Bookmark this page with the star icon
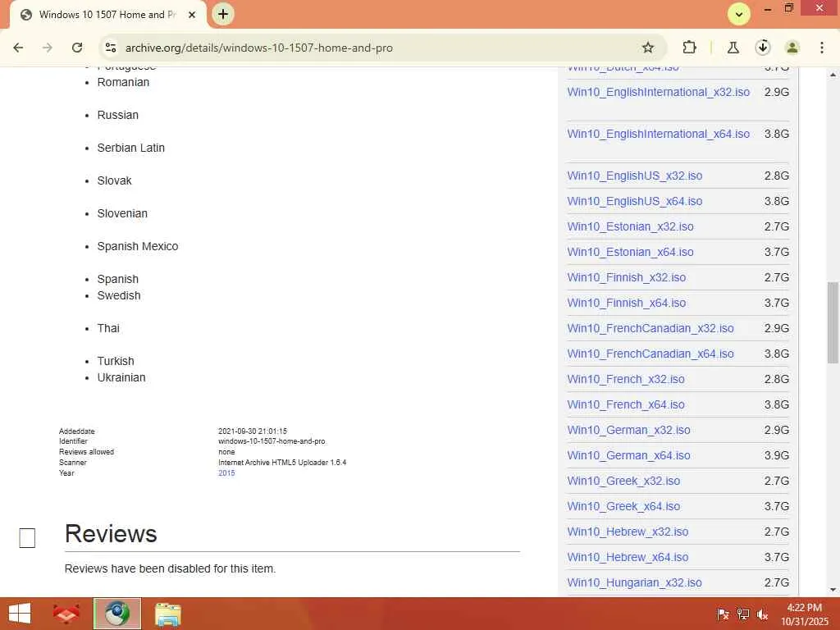 coord(648,48)
